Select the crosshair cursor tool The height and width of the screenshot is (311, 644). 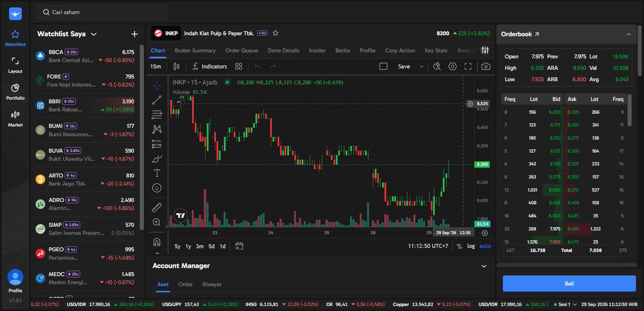[x=157, y=85]
